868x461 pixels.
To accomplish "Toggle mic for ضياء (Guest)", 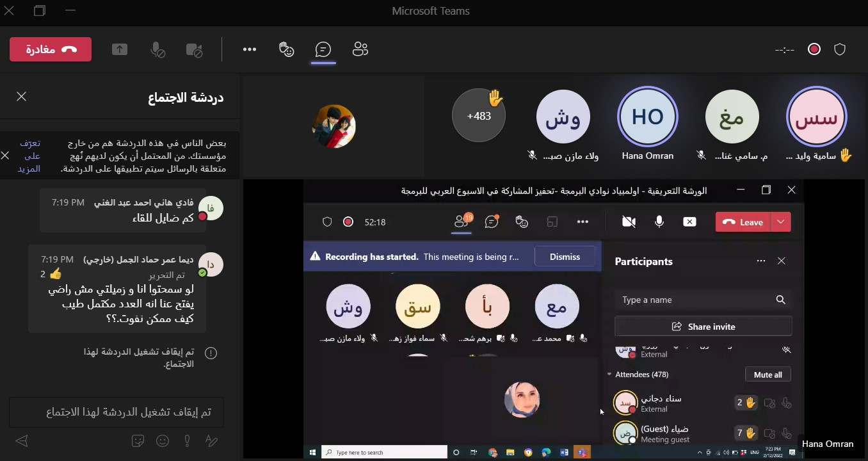I will pos(787,434).
